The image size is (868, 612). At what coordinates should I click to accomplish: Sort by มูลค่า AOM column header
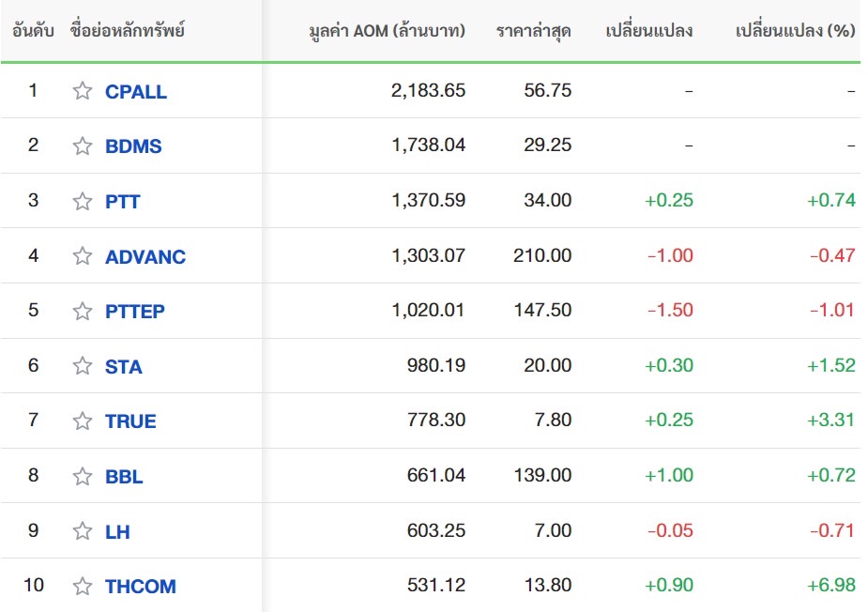387,31
